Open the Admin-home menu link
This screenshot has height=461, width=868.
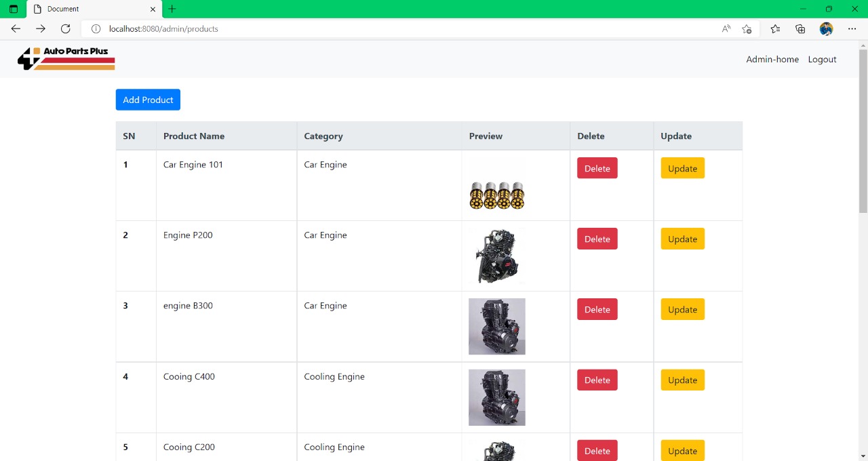(772, 59)
